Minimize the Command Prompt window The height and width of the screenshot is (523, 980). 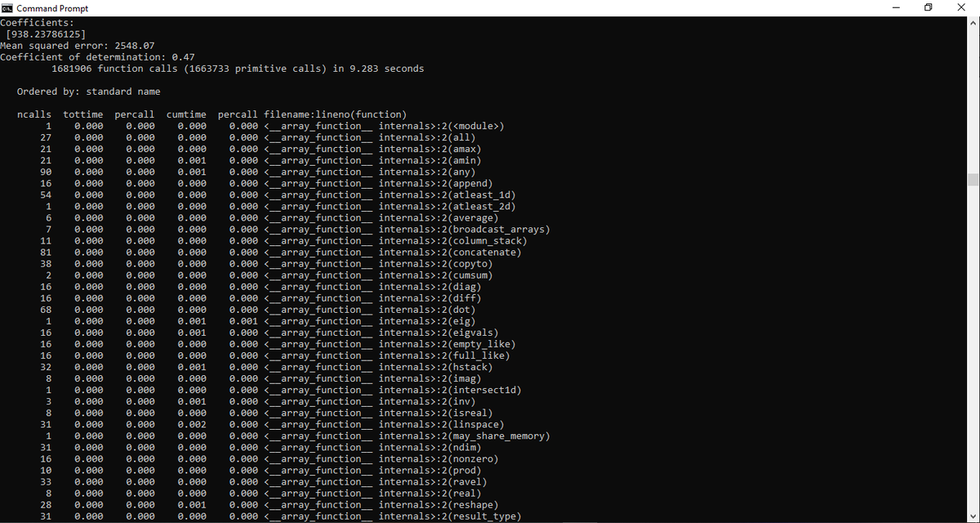[x=895, y=8]
